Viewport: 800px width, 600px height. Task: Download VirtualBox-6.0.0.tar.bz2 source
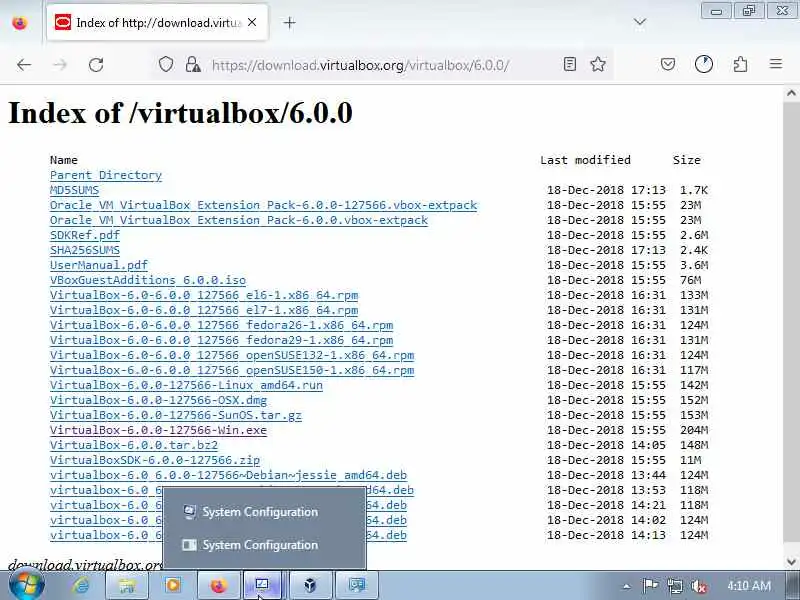[134, 445]
